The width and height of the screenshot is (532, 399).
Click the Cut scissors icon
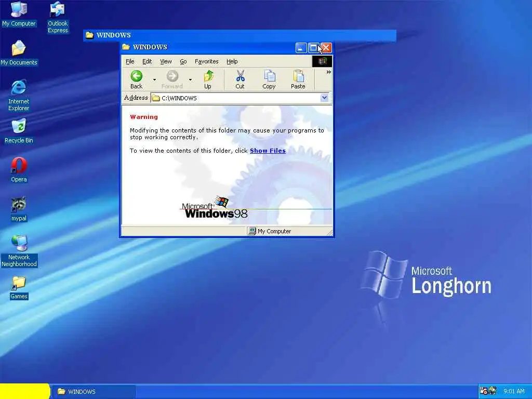point(240,76)
